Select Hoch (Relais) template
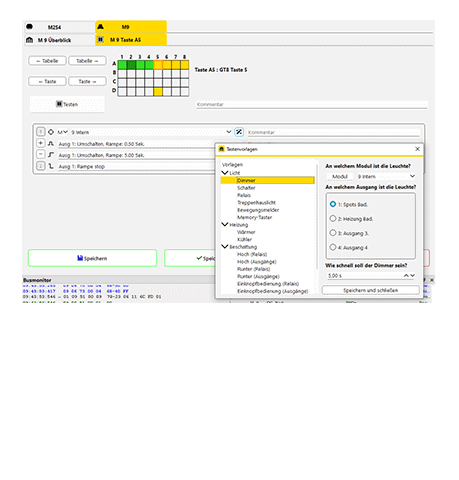This screenshot has height=480, width=459. point(252,254)
